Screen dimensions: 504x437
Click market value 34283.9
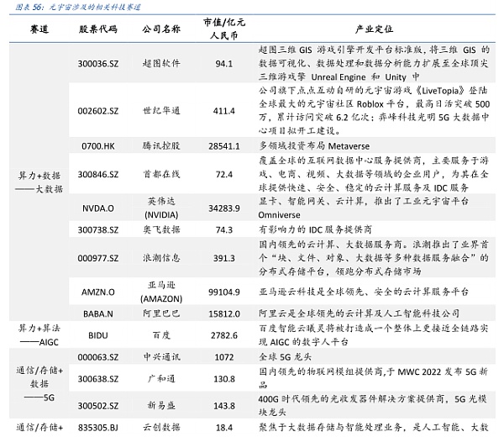click(x=224, y=208)
